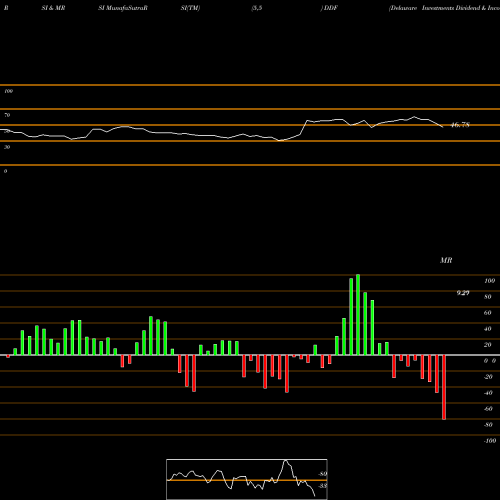Click the '-40' label on MR axis

tap(488, 393)
